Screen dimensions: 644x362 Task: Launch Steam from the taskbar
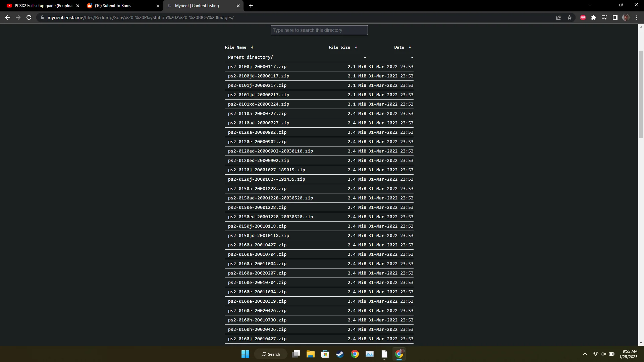(x=340, y=354)
